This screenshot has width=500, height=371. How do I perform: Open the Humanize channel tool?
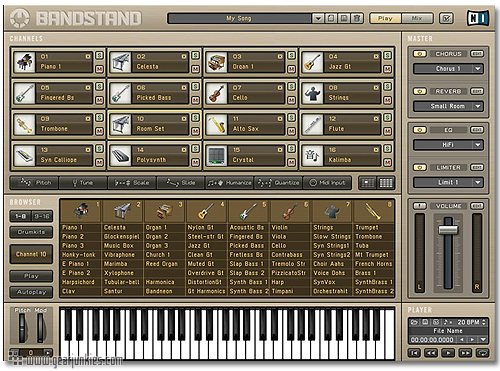pyautogui.click(x=229, y=183)
